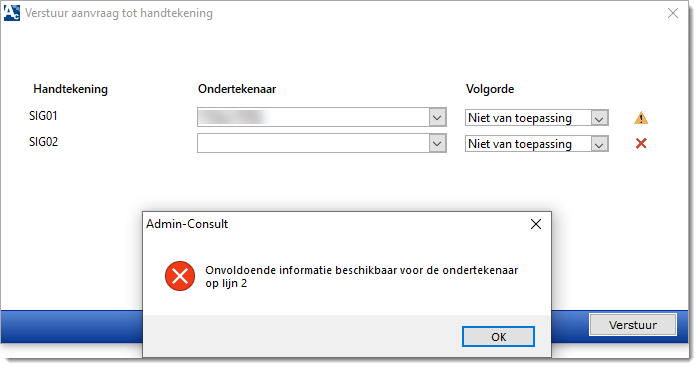Expand the Ondertekenaar dropdown arrow for SIG02
Image resolution: width=699 pixels, height=368 pixels.
coord(437,144)
